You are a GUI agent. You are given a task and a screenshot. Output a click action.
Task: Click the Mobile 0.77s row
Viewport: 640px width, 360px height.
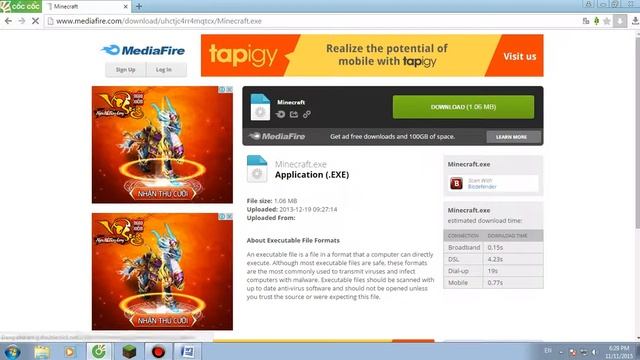click(x=493, y=282)
